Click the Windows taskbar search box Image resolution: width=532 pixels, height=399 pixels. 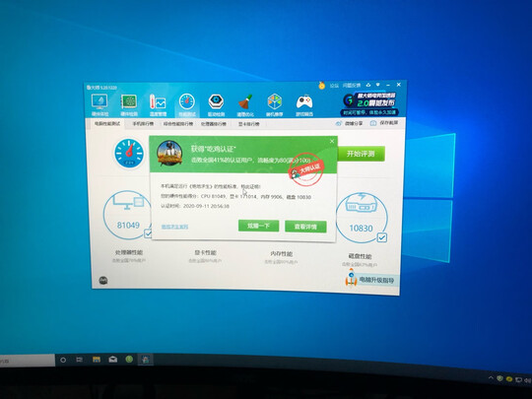[28, 360]
